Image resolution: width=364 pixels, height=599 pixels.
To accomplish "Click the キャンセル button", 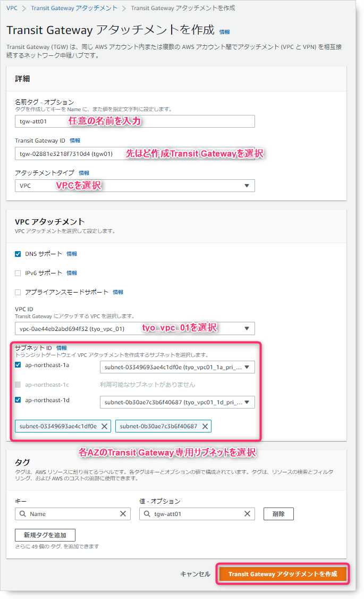I will [x=195, y=574].
